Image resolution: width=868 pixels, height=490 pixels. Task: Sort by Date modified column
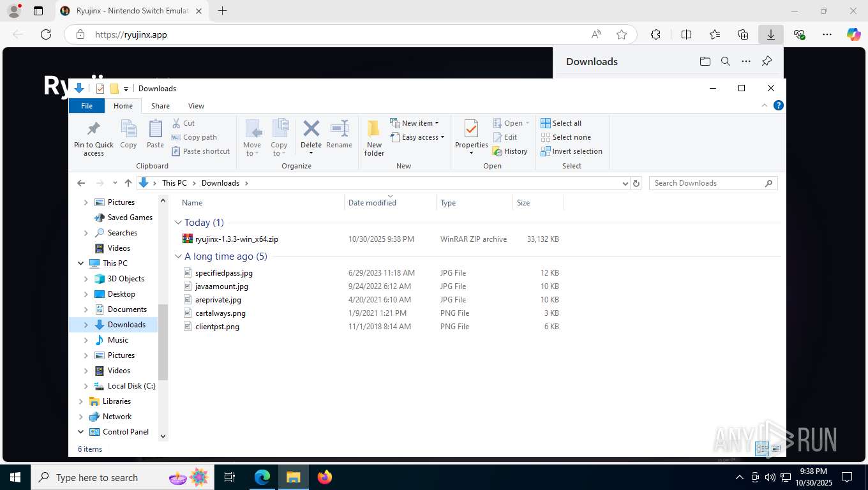[x=390, y=202]
